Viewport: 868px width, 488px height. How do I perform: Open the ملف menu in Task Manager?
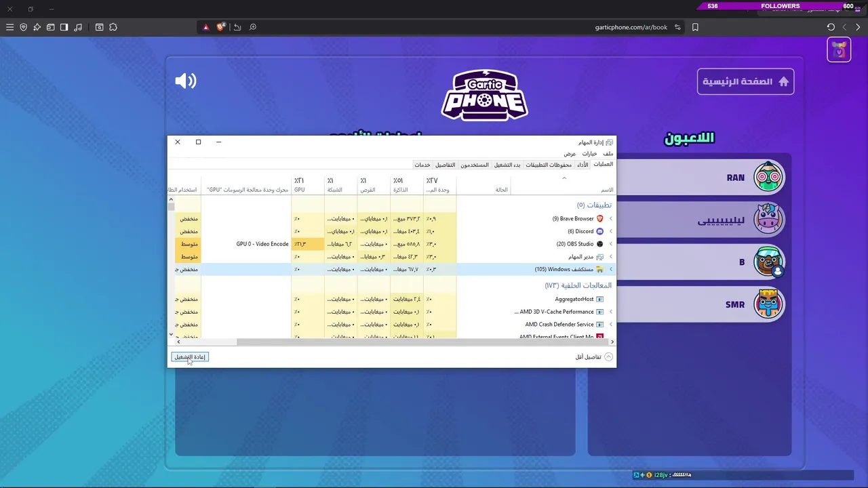(x=608, y=154)
